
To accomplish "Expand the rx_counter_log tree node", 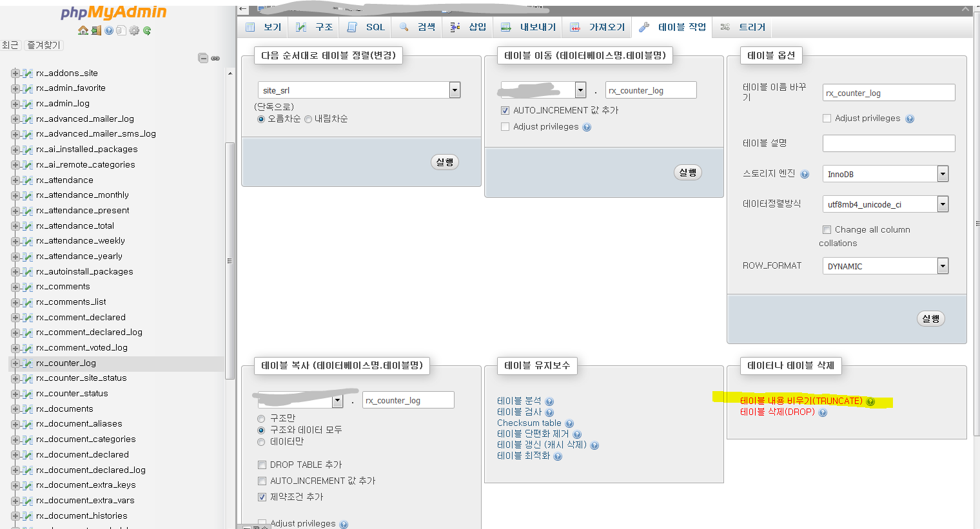I will coord(15,363).
